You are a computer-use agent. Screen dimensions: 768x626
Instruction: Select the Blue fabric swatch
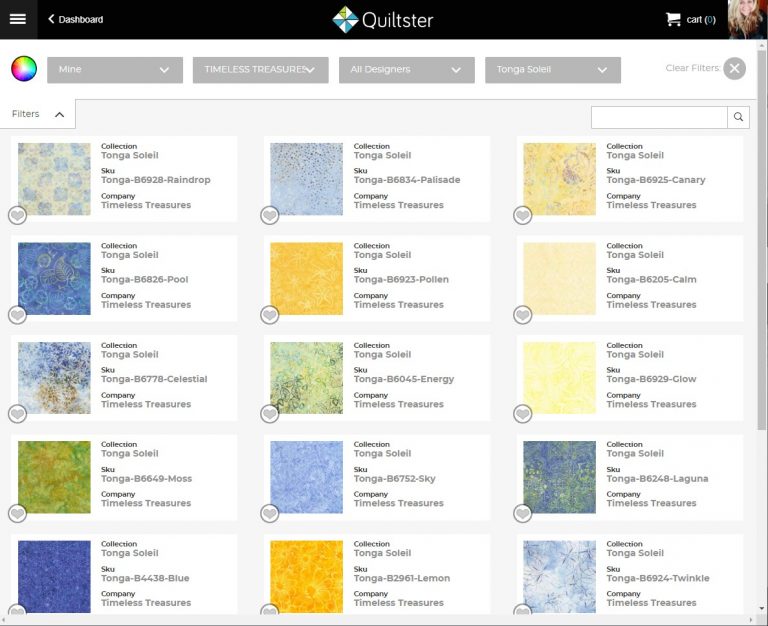click(x=54, y=577)
